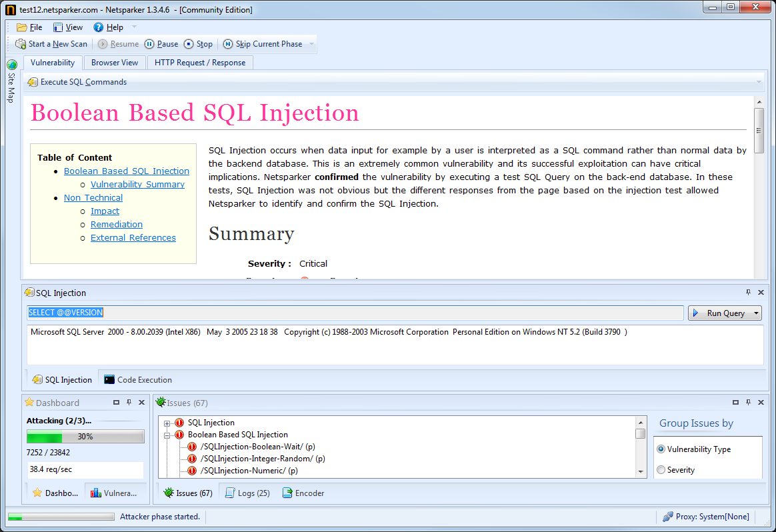Open the Execute SQL Commands bar overflow arrow
The height and width of the screenshot is (532, 776).
(x=758, y=82)
